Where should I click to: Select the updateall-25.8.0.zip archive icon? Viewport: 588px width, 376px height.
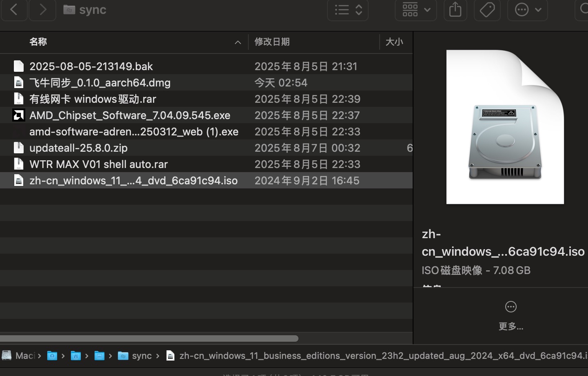(19, 148)
